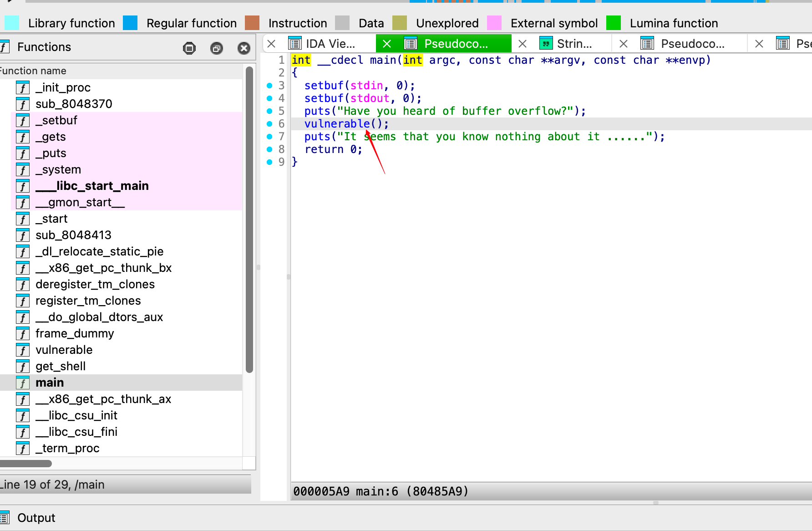Click the function icon next to get_shell
Image resolution: width=812 pixels, height=531 pixels.
(x=23, y=366)
